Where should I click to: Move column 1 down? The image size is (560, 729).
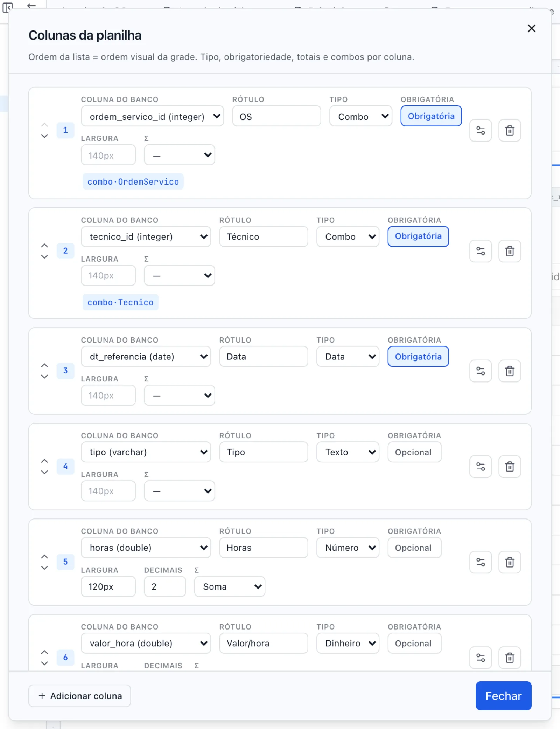44,136
